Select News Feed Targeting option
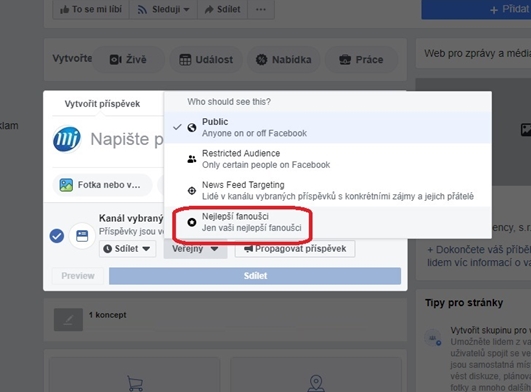The image size is (531, 392). (x=327, y=190)
